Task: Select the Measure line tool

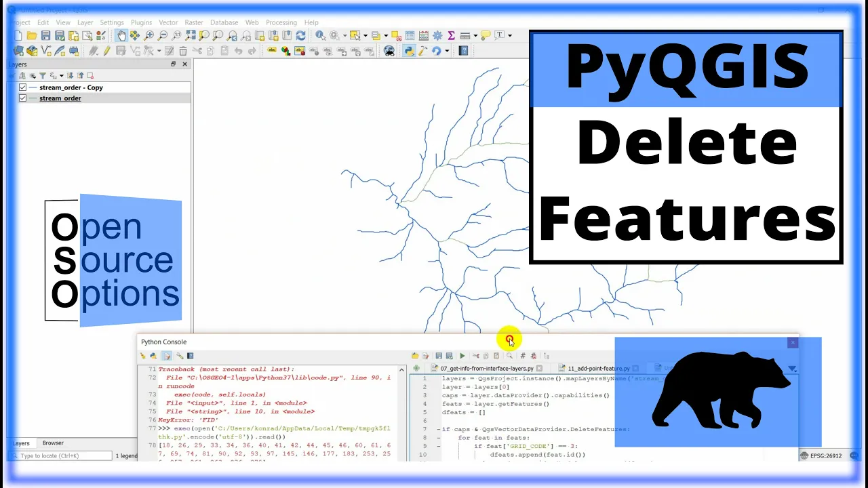Action: [465, 35]
